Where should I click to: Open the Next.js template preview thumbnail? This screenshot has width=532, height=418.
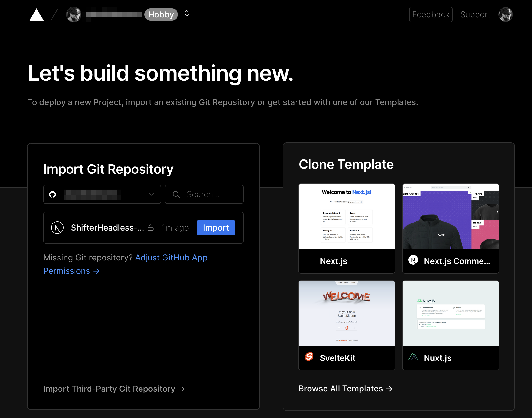tap(347, 216)
